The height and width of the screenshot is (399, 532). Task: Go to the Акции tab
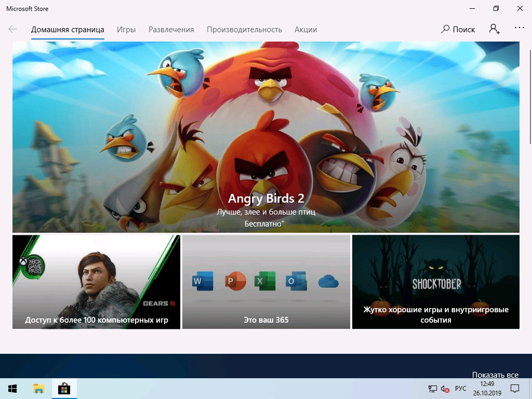tap(305, 30)
